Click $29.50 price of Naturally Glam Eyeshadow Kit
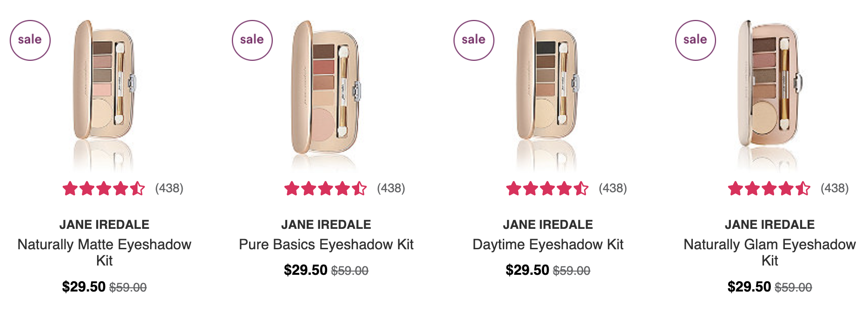Viewport: 868px width, 311px height. pos(749,287)
